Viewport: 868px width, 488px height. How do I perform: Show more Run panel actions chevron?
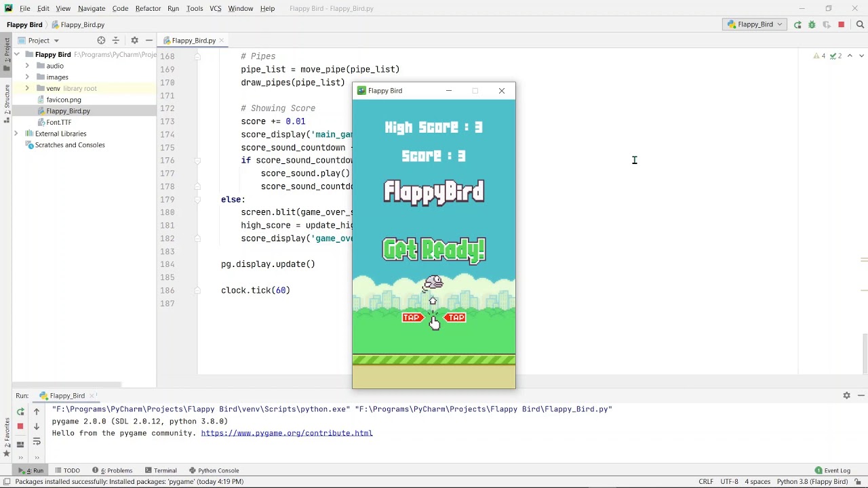pos(20,457)
